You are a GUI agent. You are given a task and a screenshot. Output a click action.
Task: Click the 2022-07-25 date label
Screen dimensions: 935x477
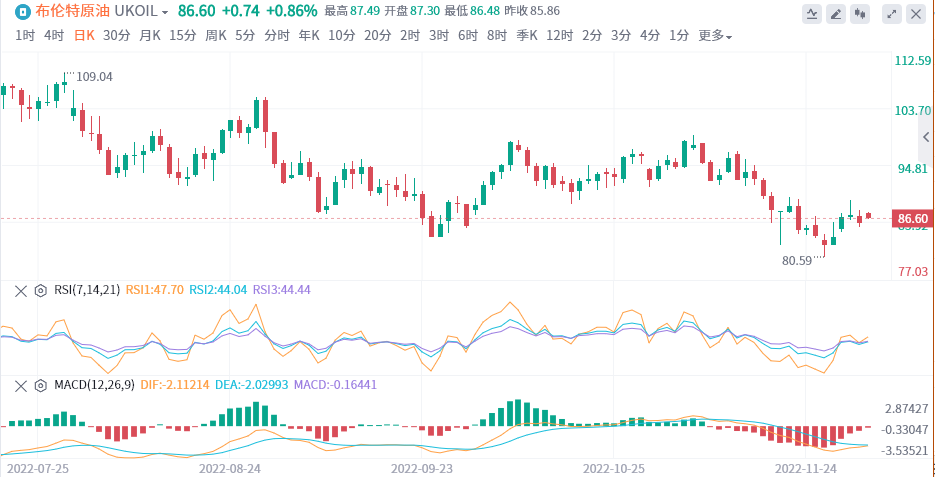pyautogui.click(x=37, y=469)
